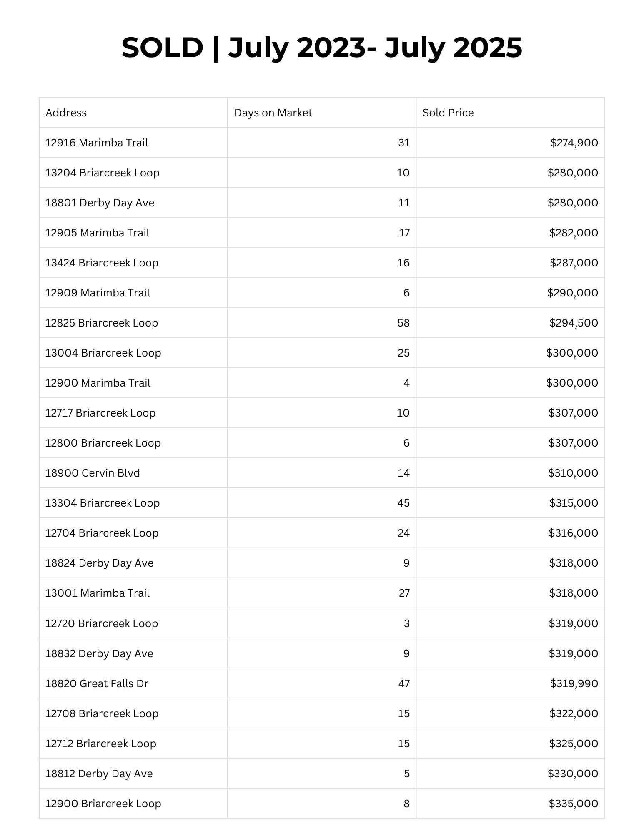This screenshot has height=834, width=644.
Task: Click the 45 days on market value
Action: point(403,503)
